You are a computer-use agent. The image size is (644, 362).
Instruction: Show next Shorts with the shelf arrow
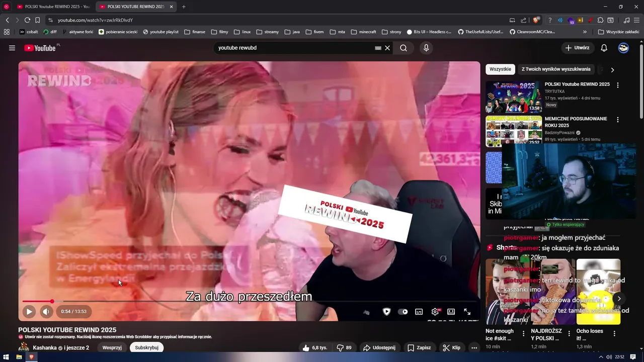click(x=619, y=299)
